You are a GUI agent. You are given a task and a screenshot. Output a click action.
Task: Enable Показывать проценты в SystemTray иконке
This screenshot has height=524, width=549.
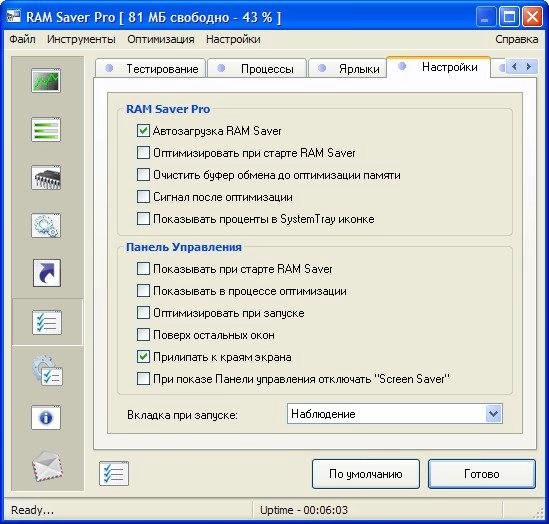click(143, 219)
